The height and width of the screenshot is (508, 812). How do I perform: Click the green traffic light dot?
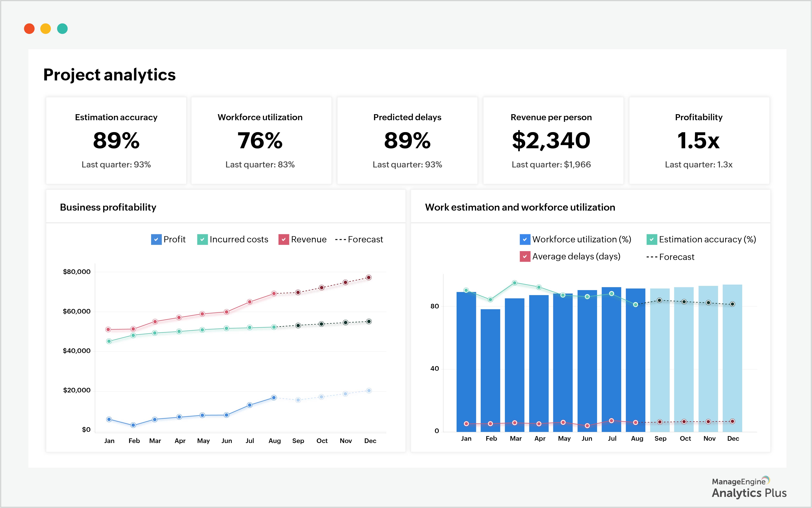pyautogui.click(x=62, y=29)
